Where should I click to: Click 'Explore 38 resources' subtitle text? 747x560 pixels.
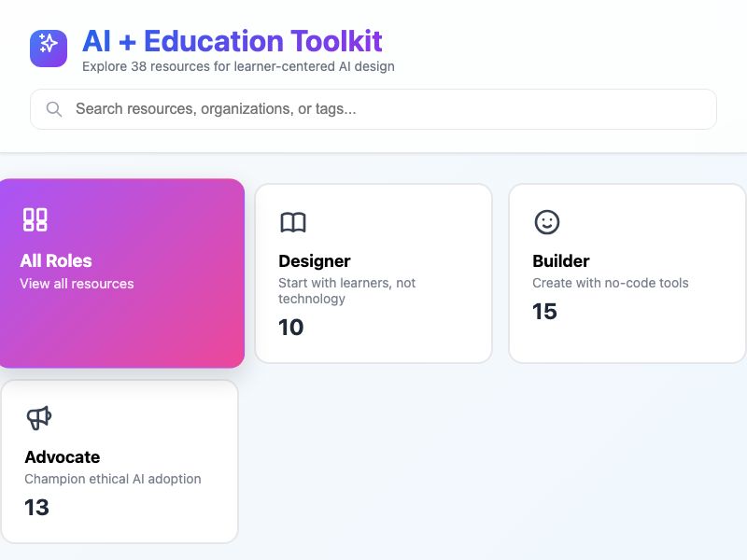coord(237,66)
